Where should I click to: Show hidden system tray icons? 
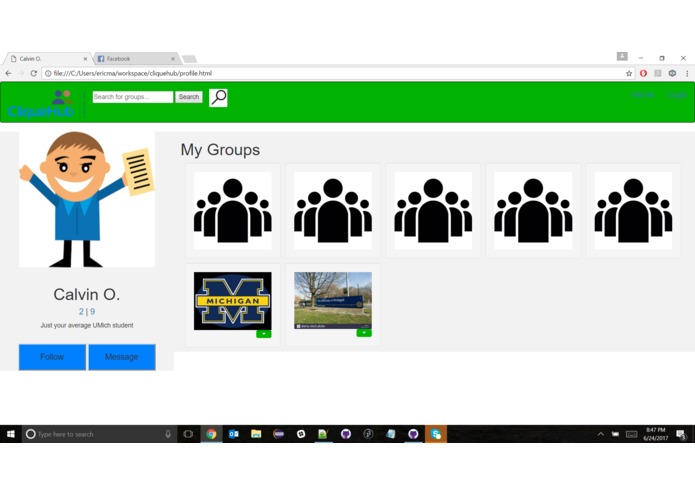(601, 434)
